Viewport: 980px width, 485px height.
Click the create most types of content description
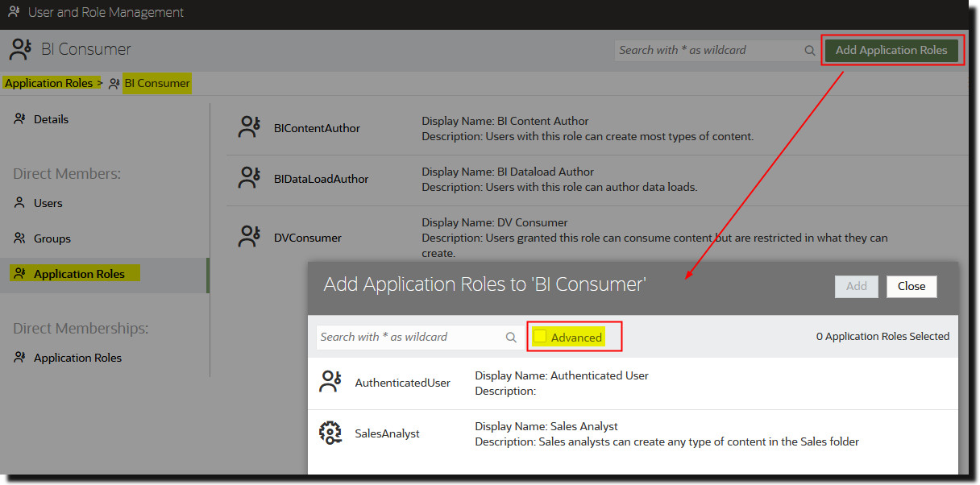588,136
